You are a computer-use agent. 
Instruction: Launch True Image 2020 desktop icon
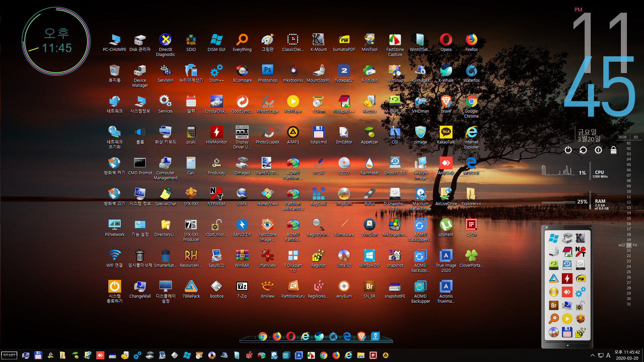click(446, 261)
